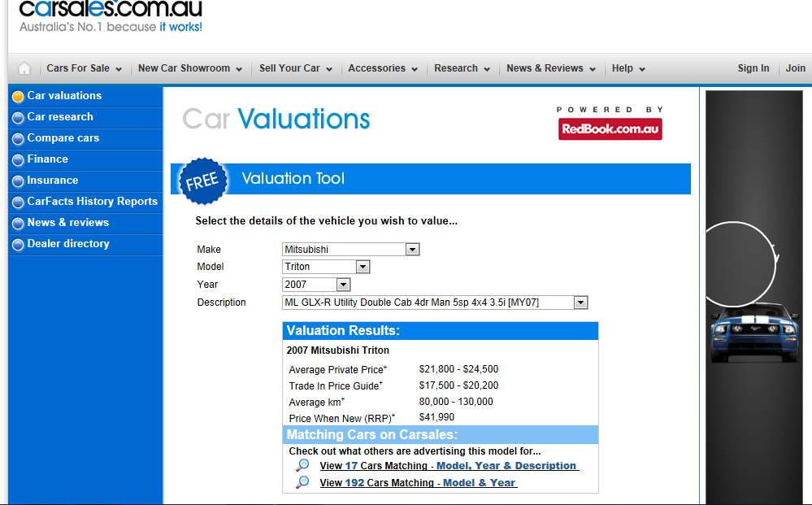Viewport: 812px width, 505px height.
Task: Expand the Description dropdown for ML GLX-R
Action: pyautogui.click(x=580, y=303)
